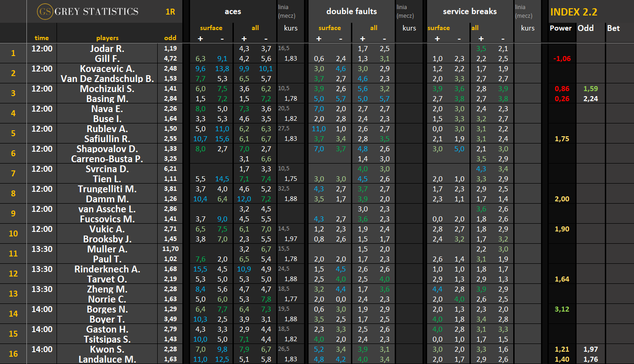
Task: Select player cell Carreno-Busta P.
Action: pyautogui.click(x=107, y=159)
